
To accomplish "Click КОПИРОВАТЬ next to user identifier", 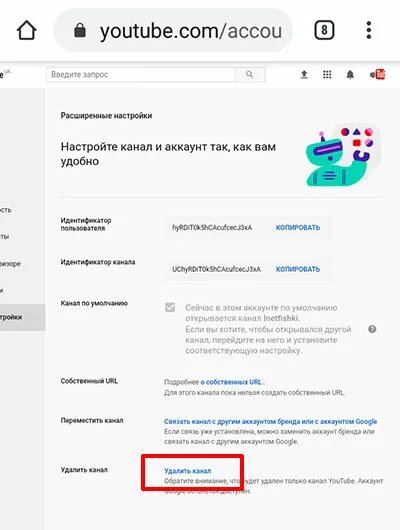I will point(298,228).
